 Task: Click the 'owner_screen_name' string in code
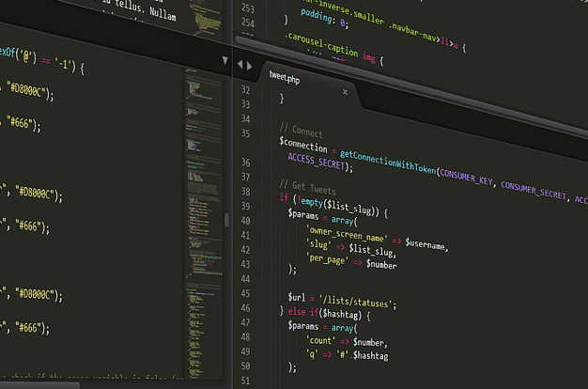(346, 231)
